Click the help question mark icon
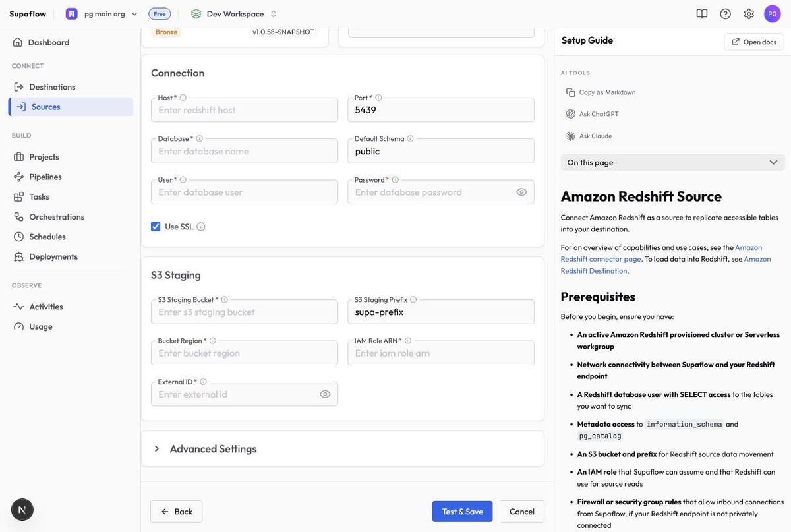 pos(725,13)
